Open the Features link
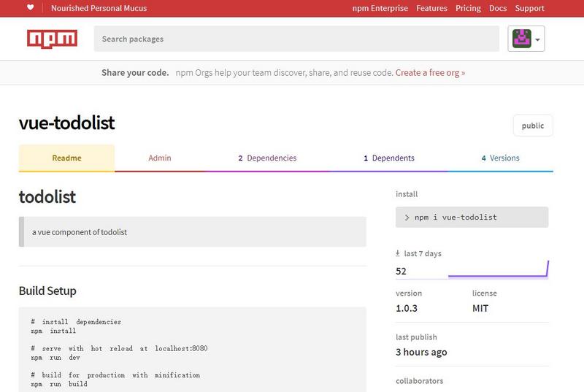The width and height of the screenshot is (584, 392). click(x=431, y=8)
